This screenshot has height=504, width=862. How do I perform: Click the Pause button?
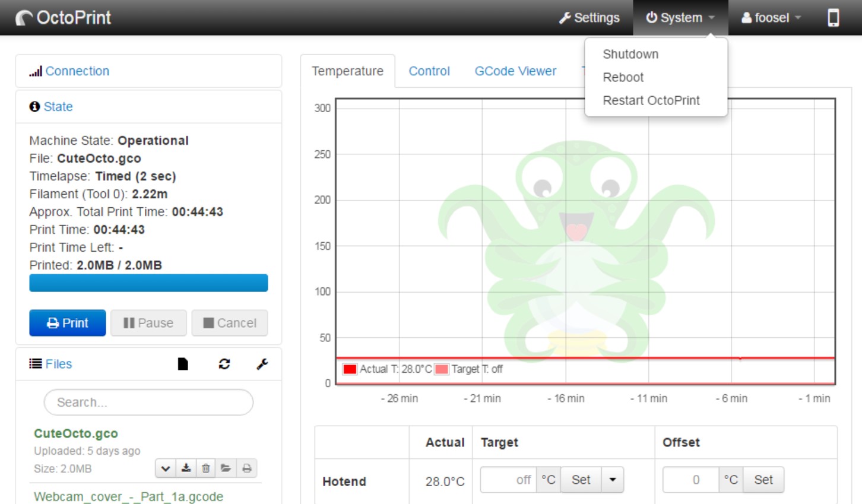tap(148, 323)
